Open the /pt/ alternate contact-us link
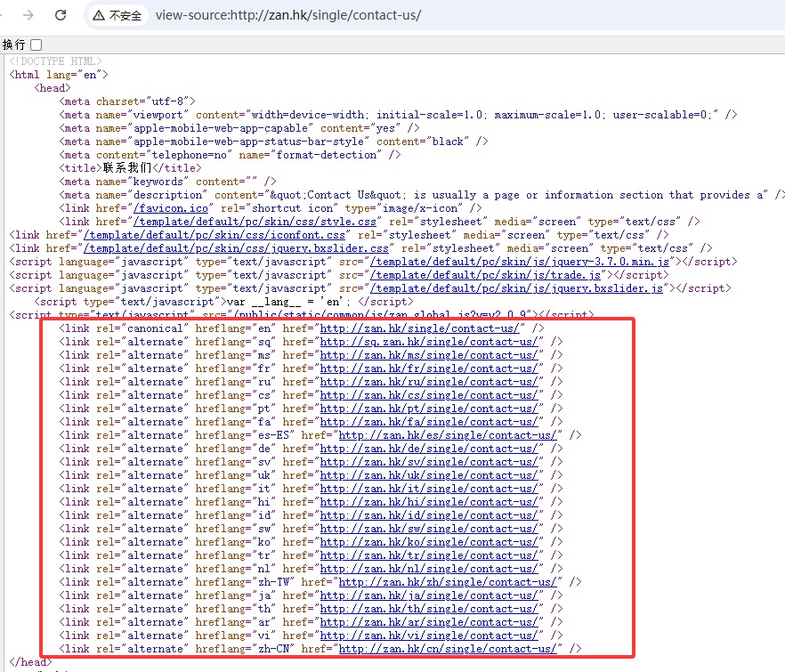785x672 pixels. pyautogui.click(x=429, y=409)
